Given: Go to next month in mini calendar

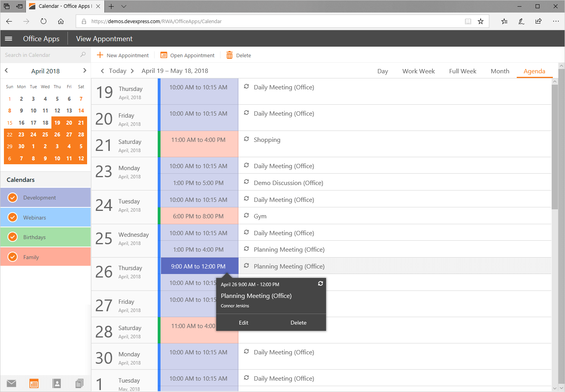Looking at the screenshot, I should coord(85,71).
